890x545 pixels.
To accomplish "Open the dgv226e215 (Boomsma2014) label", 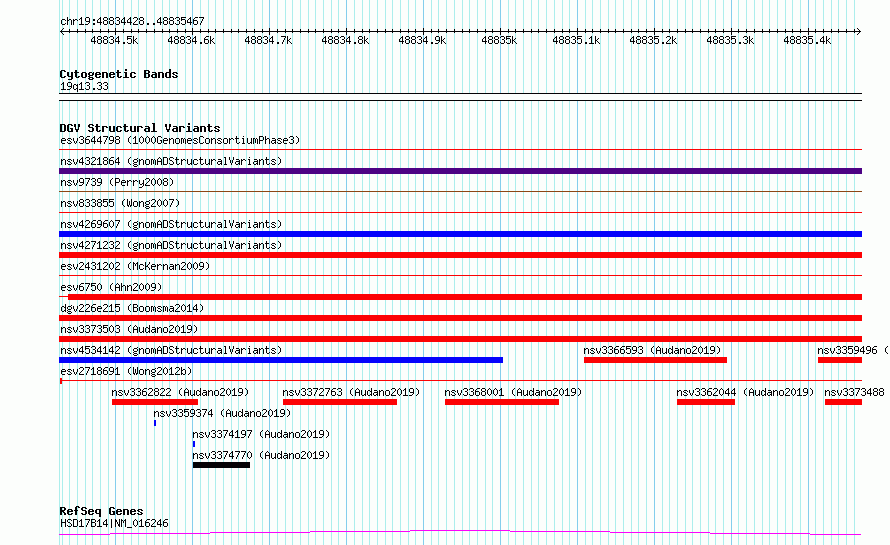I will click(132, 308).
